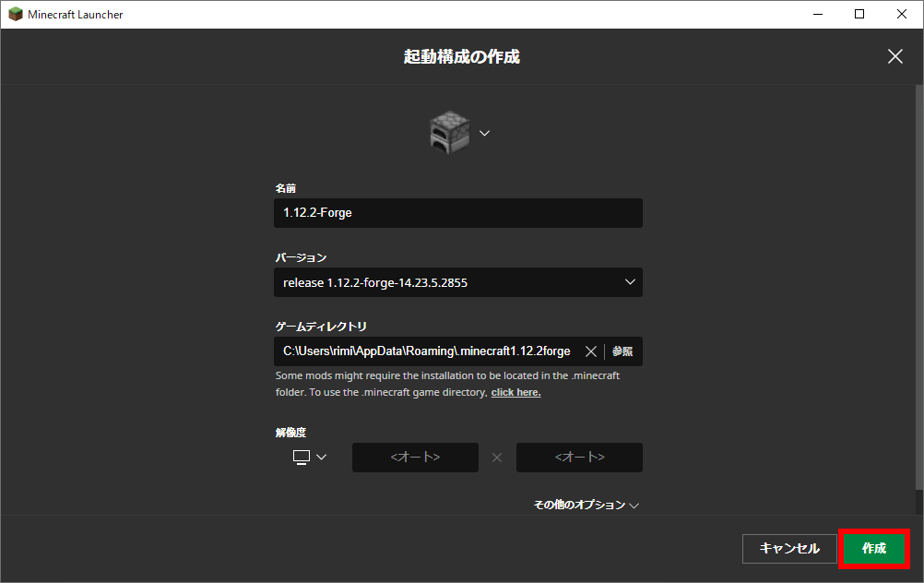Click the Minecraft Launcher icon in the title bar
Viewport: 924px width, 583px height.
click(x=15, y=14)
